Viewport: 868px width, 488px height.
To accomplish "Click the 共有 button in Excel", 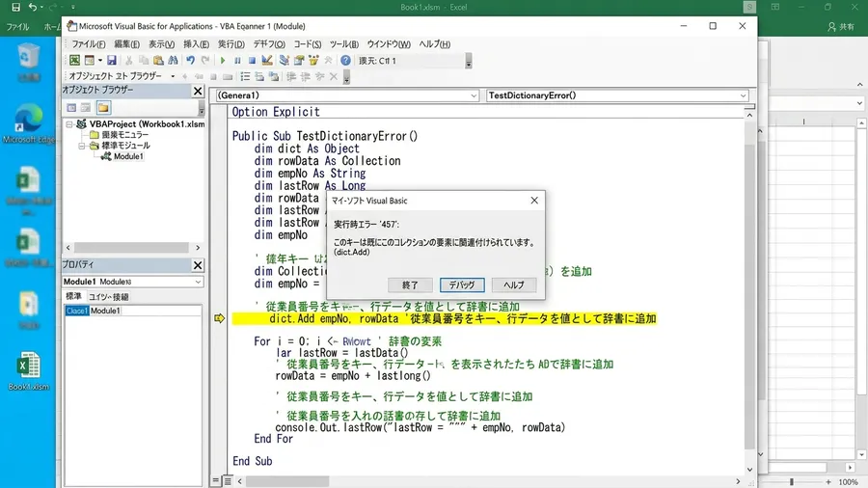I will [x=841, y=27].
